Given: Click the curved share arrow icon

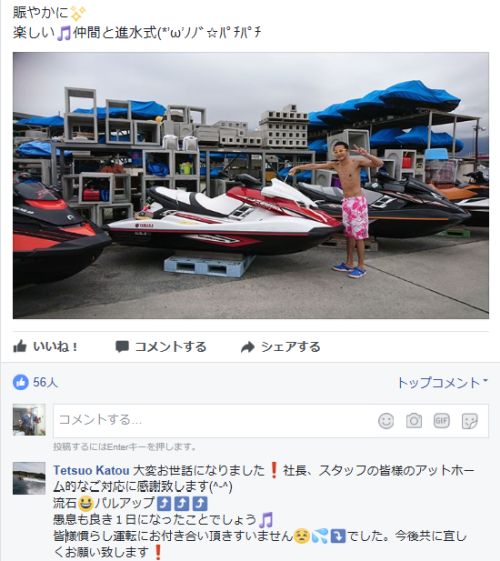Looking at the screenshot, I should [x=247, y=347].
